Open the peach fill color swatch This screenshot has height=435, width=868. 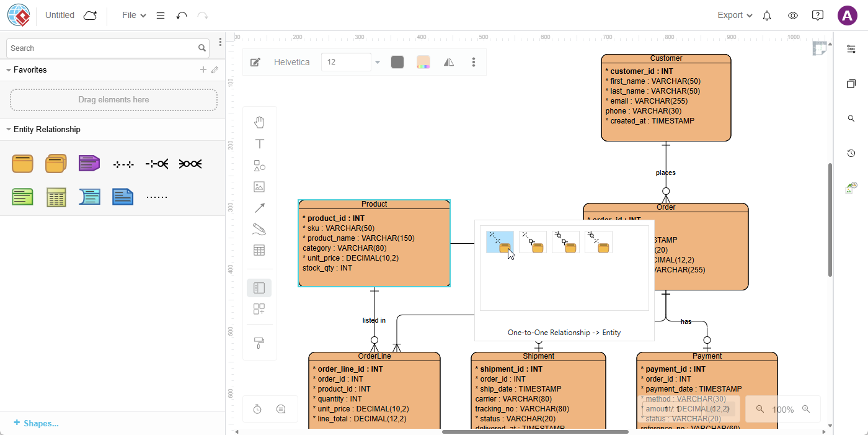423,62
